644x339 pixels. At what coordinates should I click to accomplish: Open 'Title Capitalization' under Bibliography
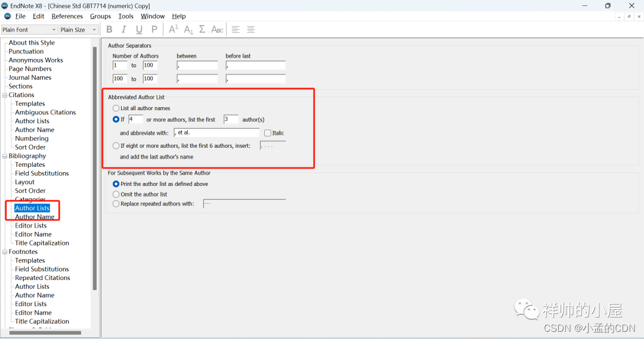42,243
